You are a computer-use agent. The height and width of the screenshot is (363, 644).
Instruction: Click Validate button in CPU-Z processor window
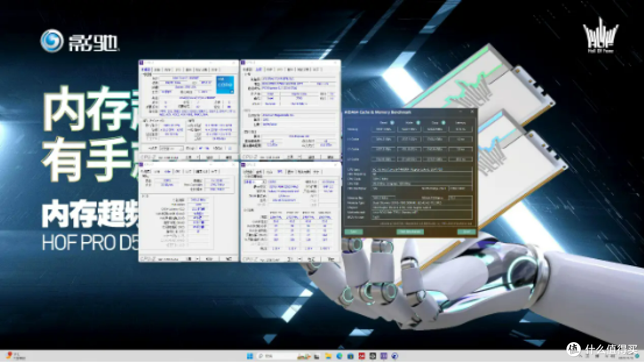(209, 157)
